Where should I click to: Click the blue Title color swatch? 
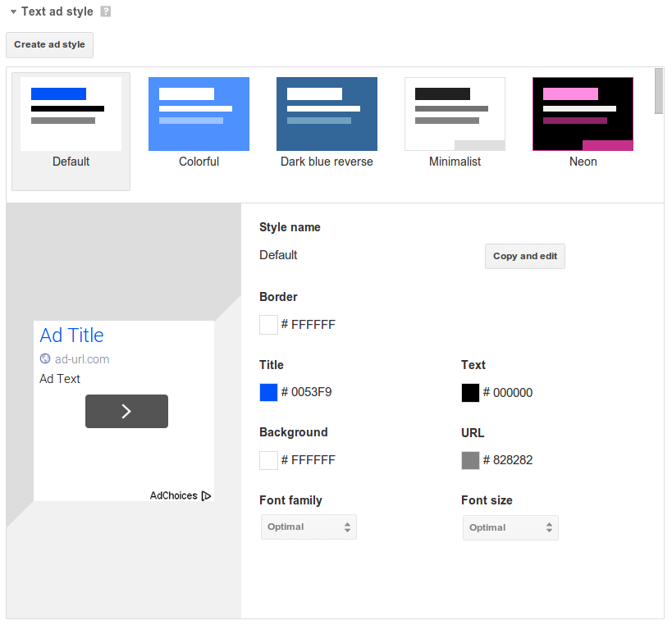click(268, 393)
